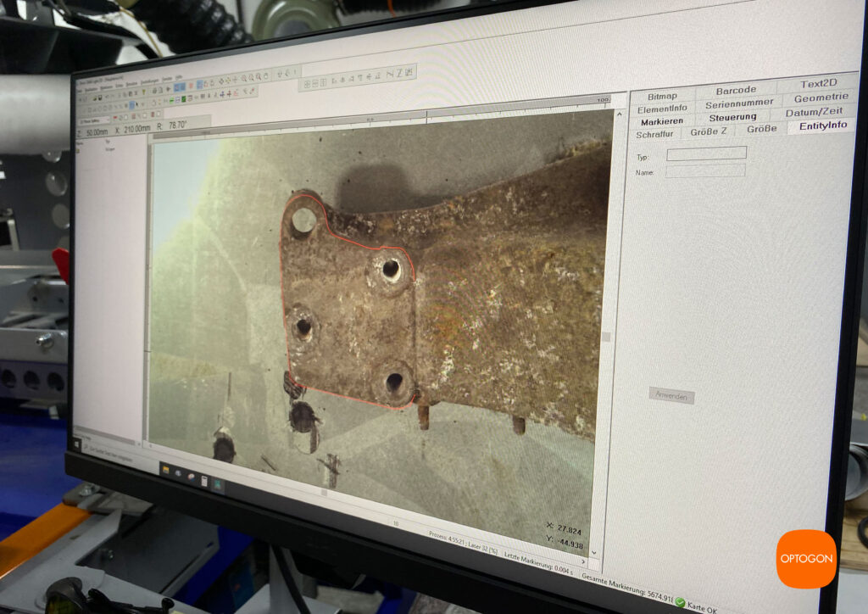Click the green square icon in toolbar
This screenshot has height=614, width=868.
click(x=183, y=99)
